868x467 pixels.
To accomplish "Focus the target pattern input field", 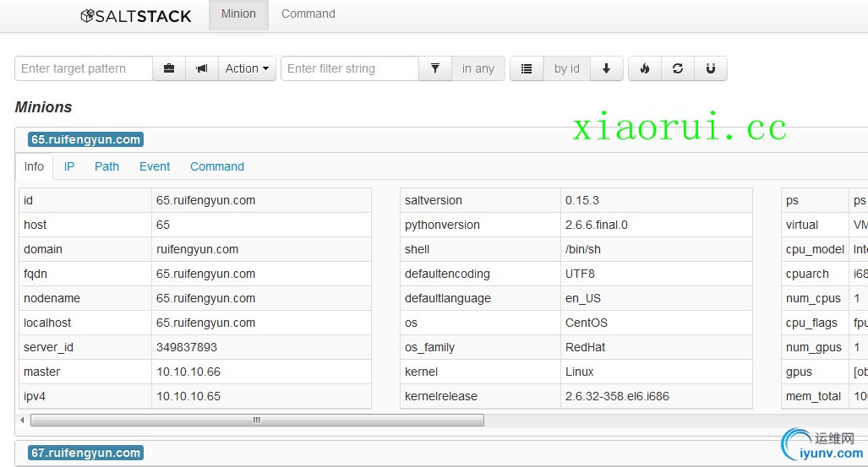I will tap(84, 68).
